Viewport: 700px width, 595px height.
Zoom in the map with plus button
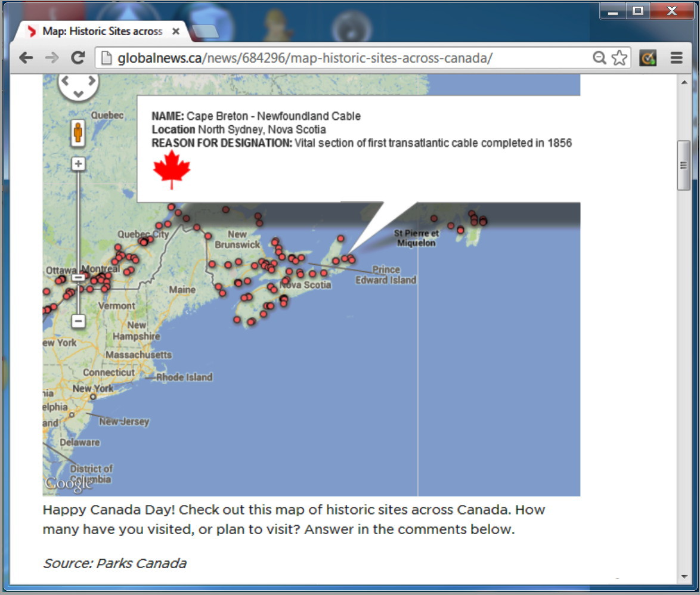[x=78, y=164]
